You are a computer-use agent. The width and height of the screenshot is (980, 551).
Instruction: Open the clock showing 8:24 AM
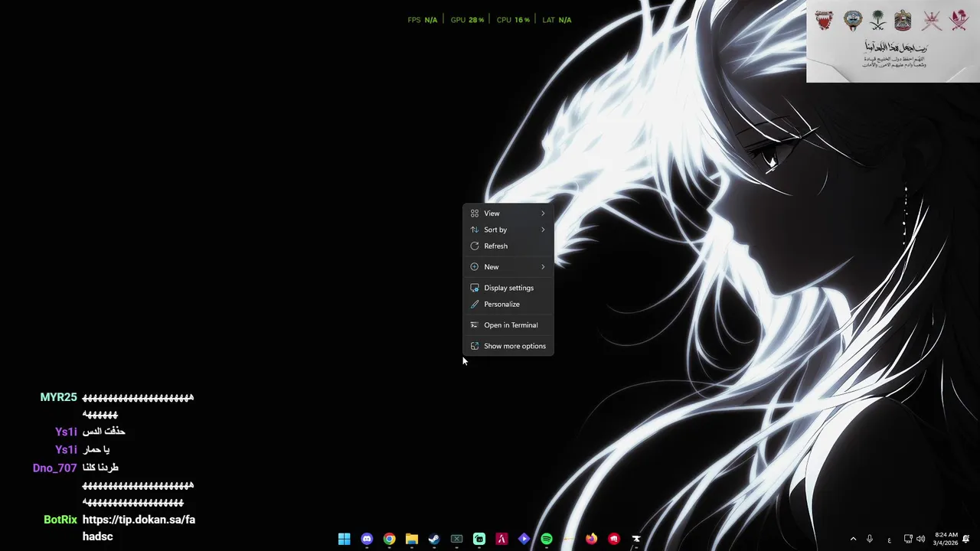click(946, 539)
